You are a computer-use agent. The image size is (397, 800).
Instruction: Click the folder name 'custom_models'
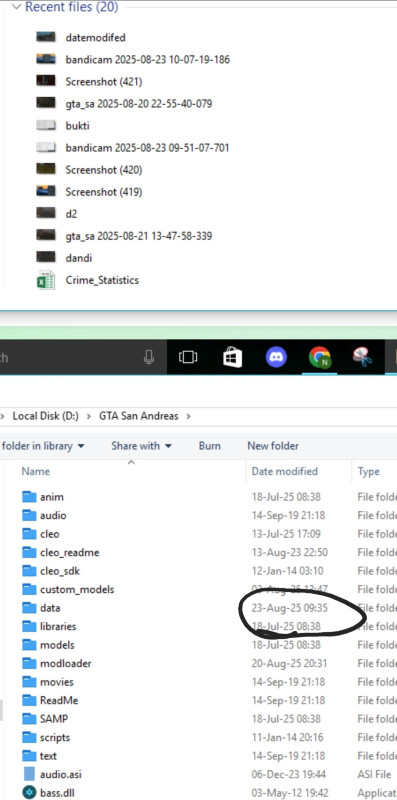point(77,589)
